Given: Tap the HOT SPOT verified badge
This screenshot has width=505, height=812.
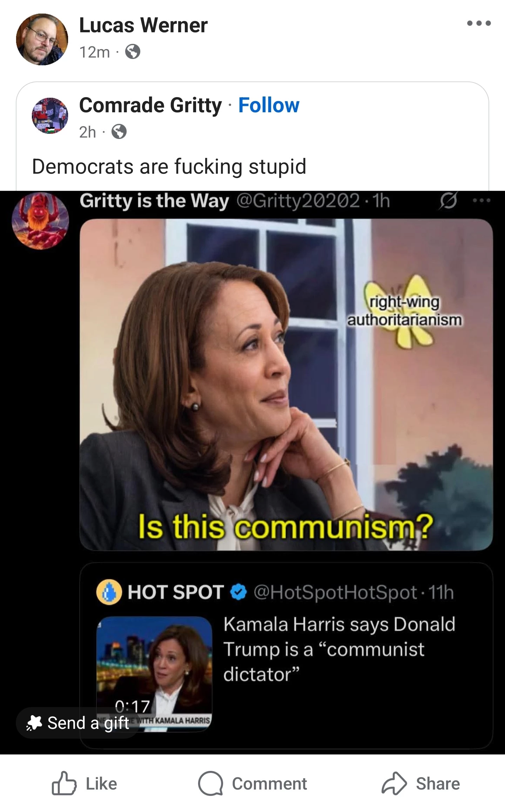Looking at the screenshot, I should 239,592.
